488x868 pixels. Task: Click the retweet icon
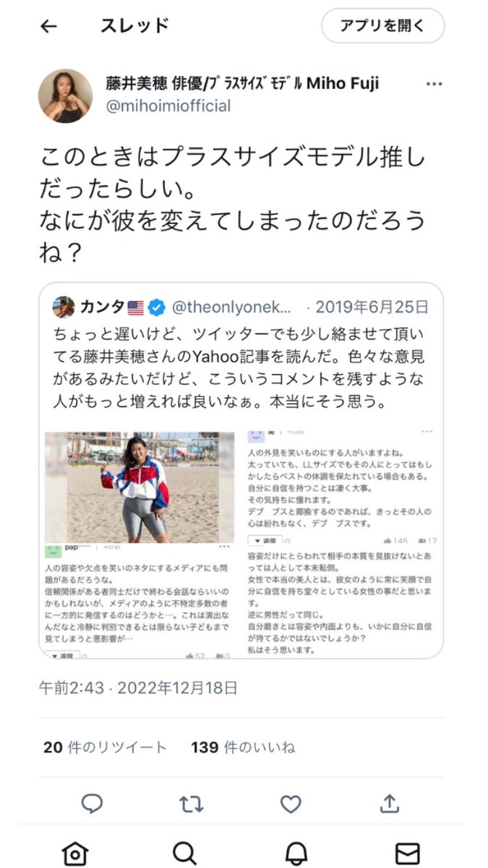click(191, 804)
